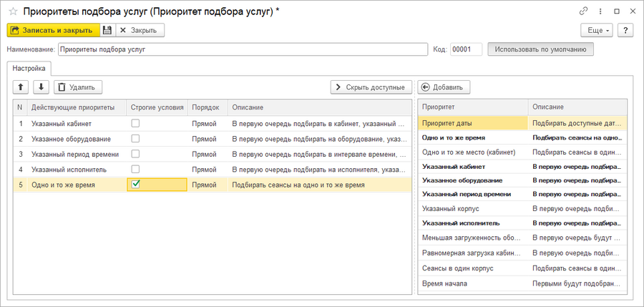Select available Сеансы в один корпус
The width and height of the screenshot is (644, 307).
[522, 268]
